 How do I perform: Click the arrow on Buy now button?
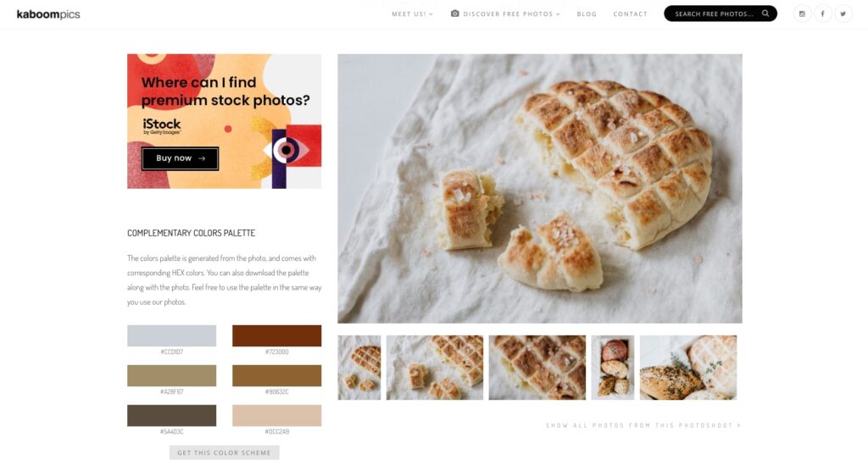[x=202, y=158]
